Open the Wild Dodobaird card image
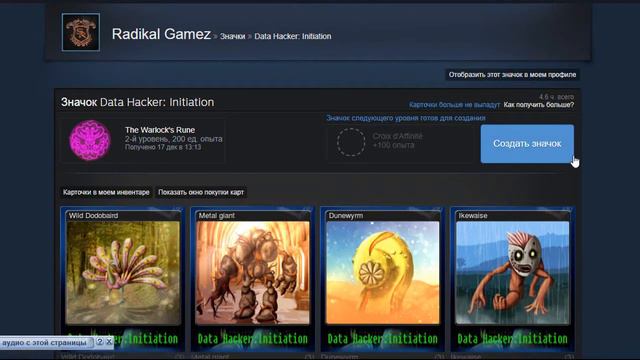Image resolution: width=640 pixels, height=360 pixels. pos(123,273)
